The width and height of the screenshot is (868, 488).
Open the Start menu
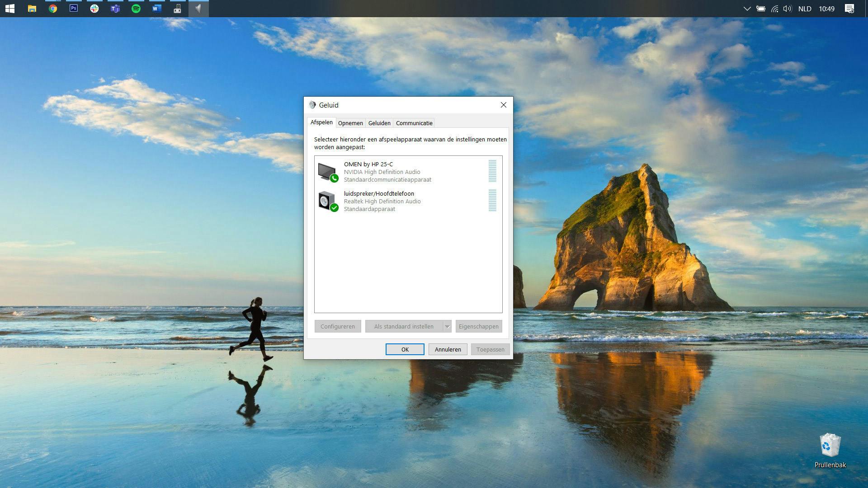(10, 8)
